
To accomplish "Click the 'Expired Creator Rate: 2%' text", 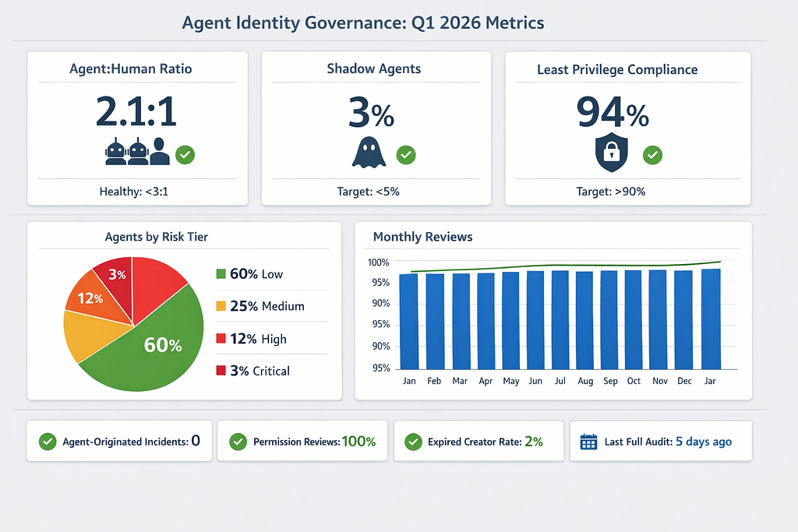I will coord(486,442).
